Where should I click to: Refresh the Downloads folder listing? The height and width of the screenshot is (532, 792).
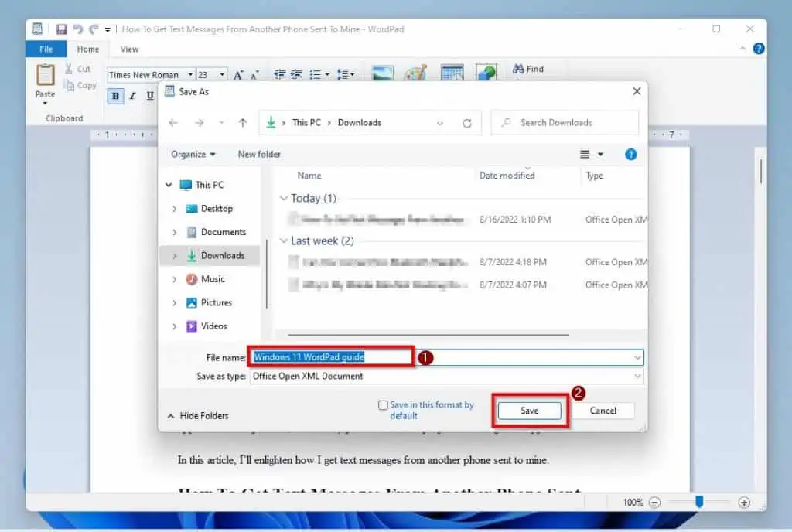(467, 123)
